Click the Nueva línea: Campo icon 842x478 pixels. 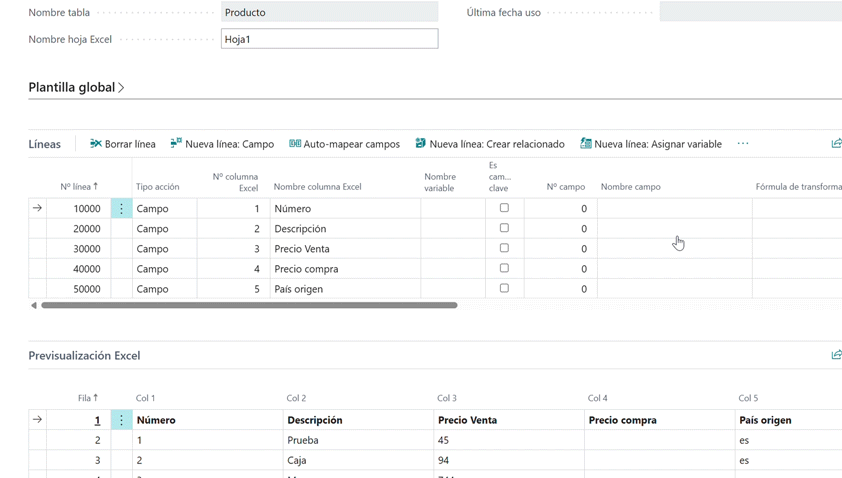(x=176, y=144)
